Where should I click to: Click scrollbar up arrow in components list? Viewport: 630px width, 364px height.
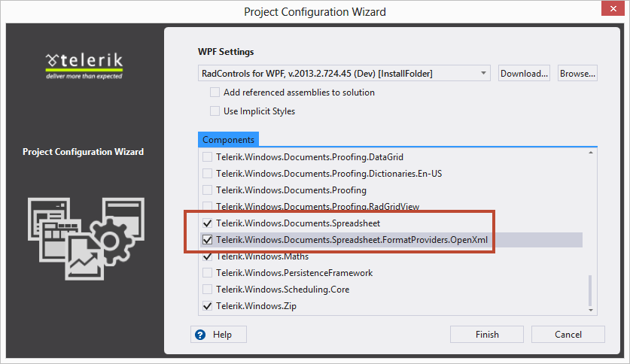(591, 154)
